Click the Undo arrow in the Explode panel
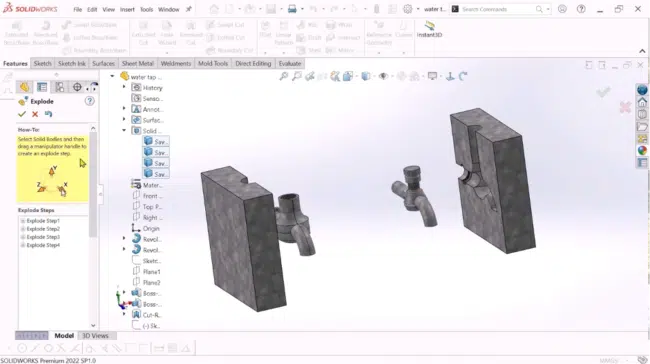 tap(48, 114)
